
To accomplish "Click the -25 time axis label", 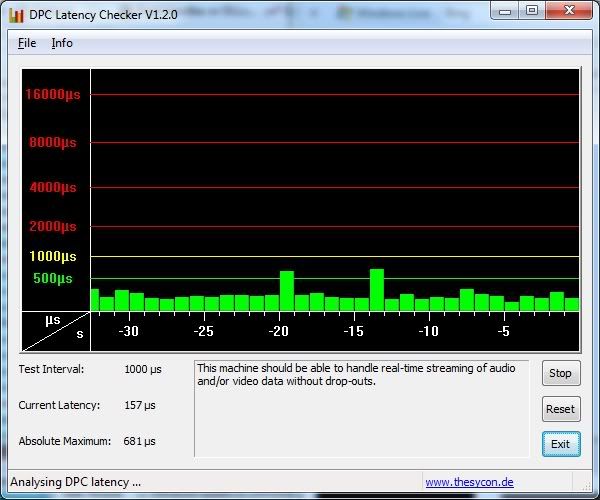I will [x=203, y=331].
